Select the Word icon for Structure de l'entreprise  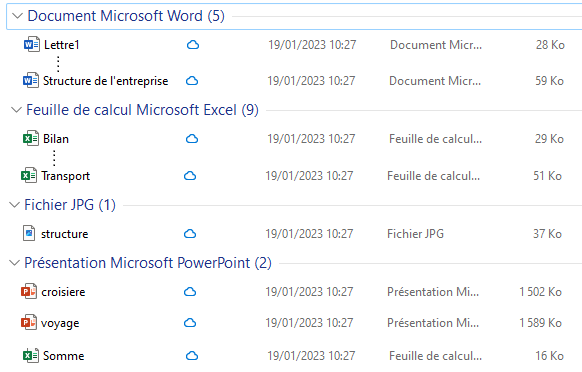coord(30,81)
